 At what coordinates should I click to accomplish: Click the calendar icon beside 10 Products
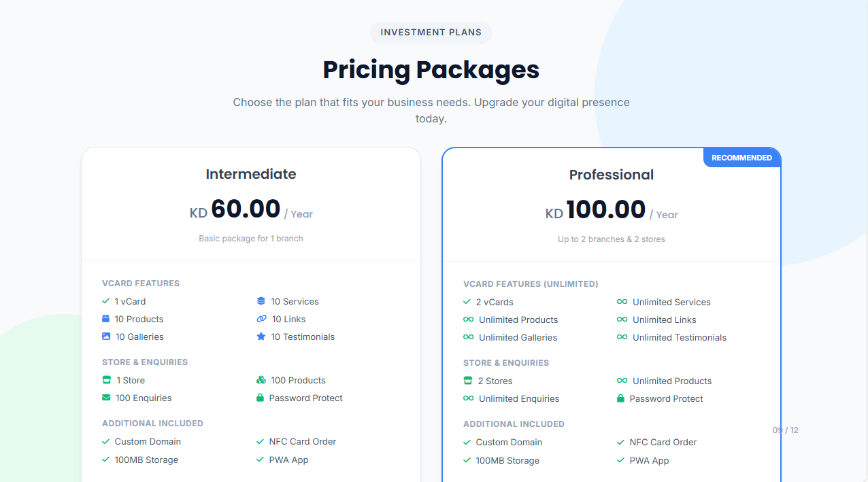pyautogui.click(x=105, y=319)
